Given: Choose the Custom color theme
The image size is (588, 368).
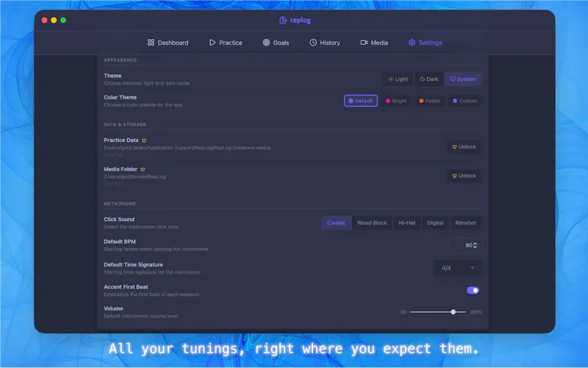Looking at the screenshot, I should pos(465,101).
